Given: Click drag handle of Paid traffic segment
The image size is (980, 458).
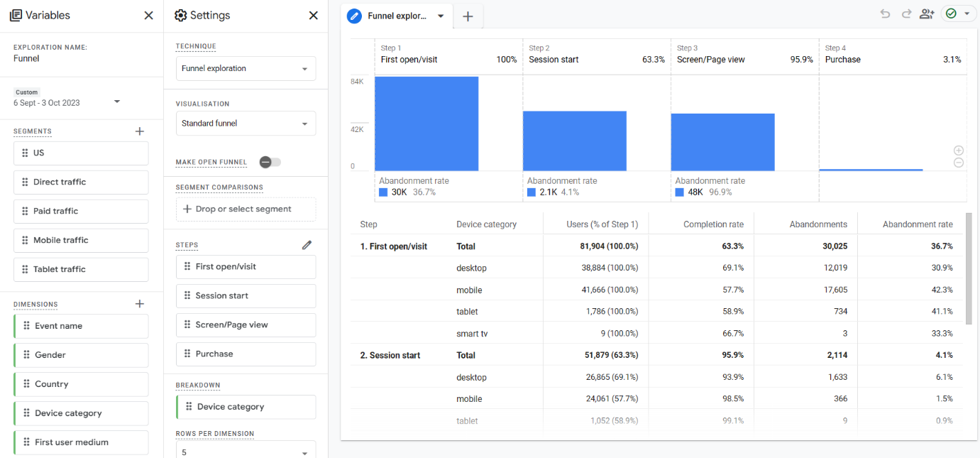Looking at the screenshot, I should pos(25,211).
